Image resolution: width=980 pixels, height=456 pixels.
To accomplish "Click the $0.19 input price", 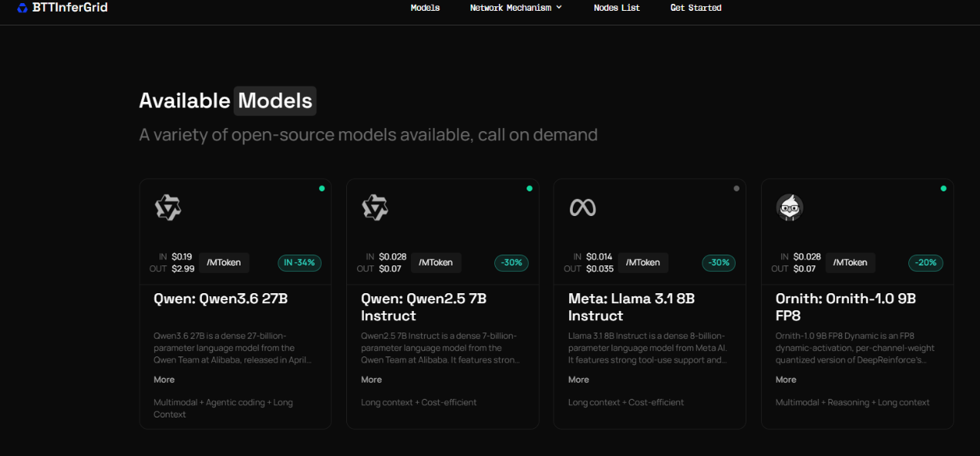I will coord(182,257).
